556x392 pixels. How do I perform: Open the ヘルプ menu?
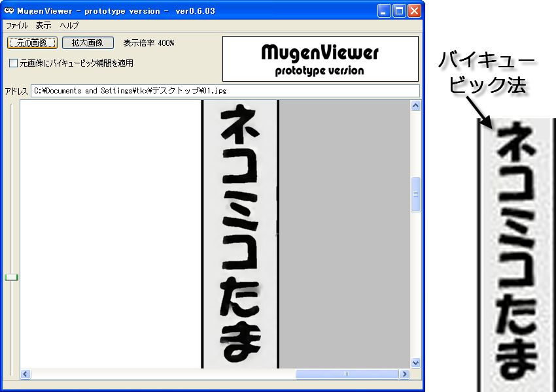pos(69,25)
